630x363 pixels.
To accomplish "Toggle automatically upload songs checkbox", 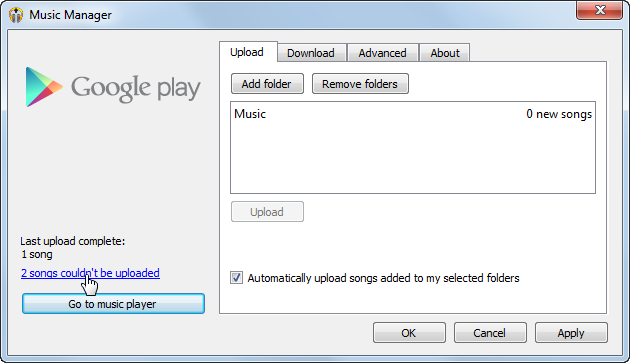I will (x=236, y=278).
